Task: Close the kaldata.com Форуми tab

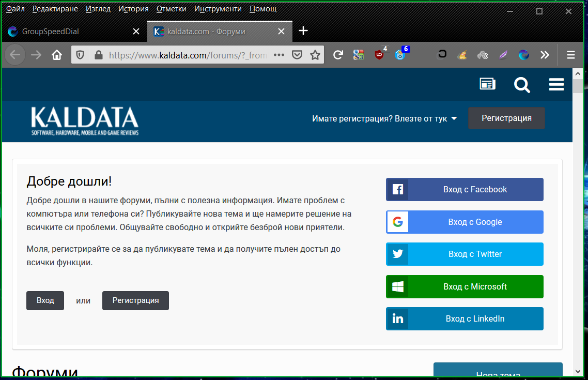Action: click(x=281, y=32)
